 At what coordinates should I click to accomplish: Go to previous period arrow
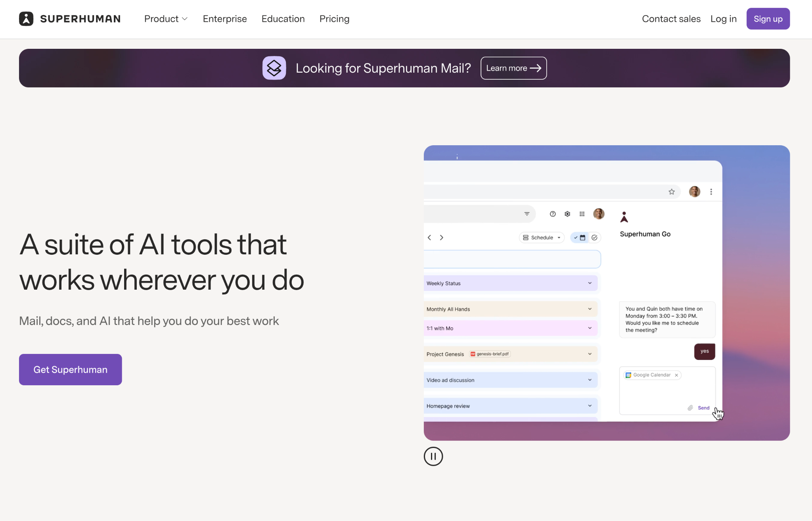(x=429, y=237)
